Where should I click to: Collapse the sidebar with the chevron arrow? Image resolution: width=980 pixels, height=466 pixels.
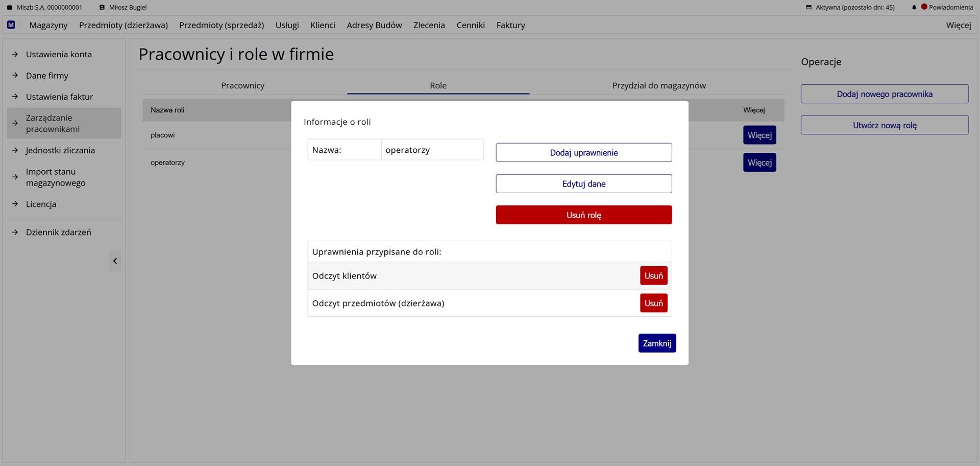(115, 261)
